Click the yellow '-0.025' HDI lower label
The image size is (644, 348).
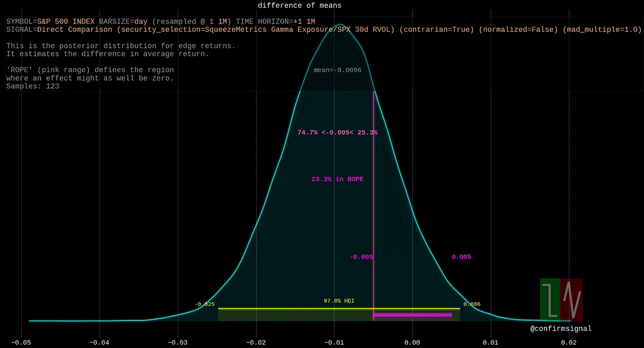(x=204, y=304)
